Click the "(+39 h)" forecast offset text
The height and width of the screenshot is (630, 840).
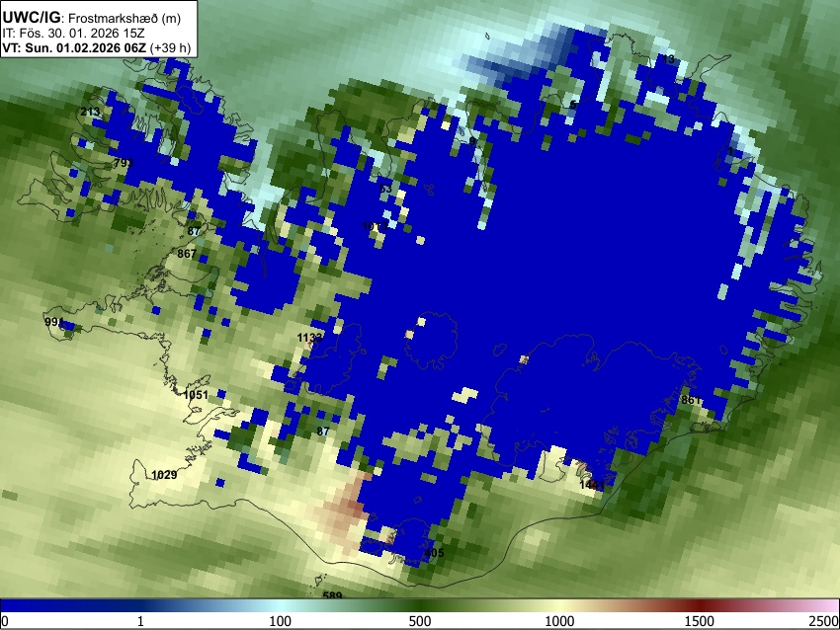pos(170,47)
